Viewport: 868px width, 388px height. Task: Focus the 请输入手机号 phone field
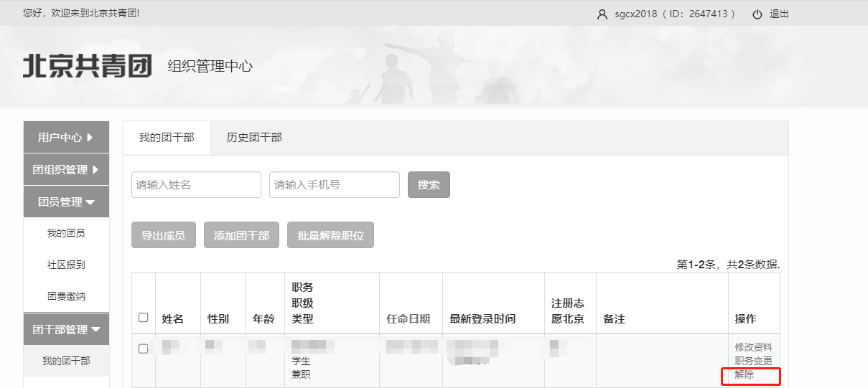tap(335, 184)
